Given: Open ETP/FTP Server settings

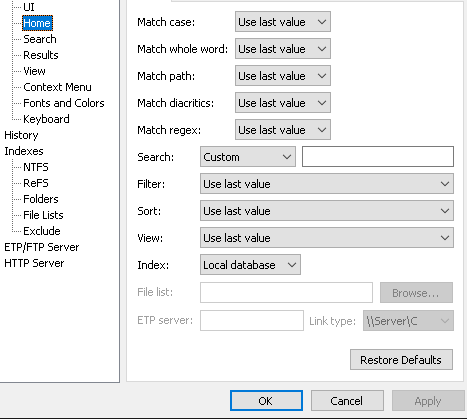Looking at the screenshot, I should [x=42, y=247].
